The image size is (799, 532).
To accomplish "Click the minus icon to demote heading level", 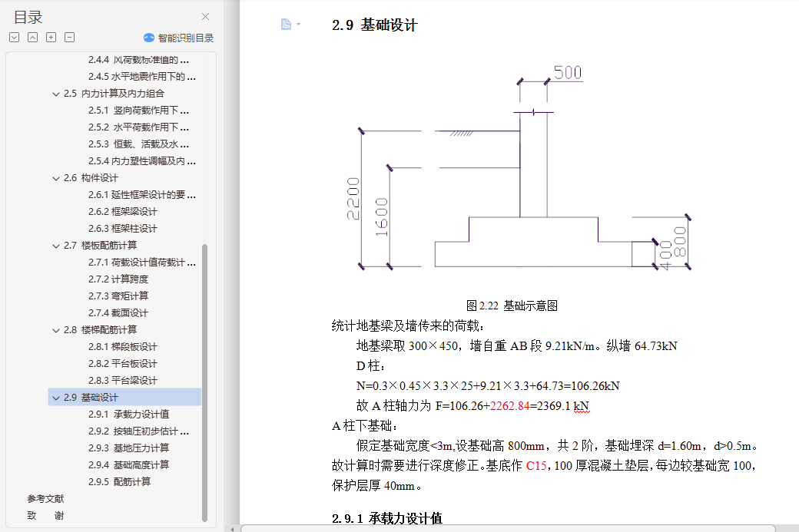I will click(70, 37).
